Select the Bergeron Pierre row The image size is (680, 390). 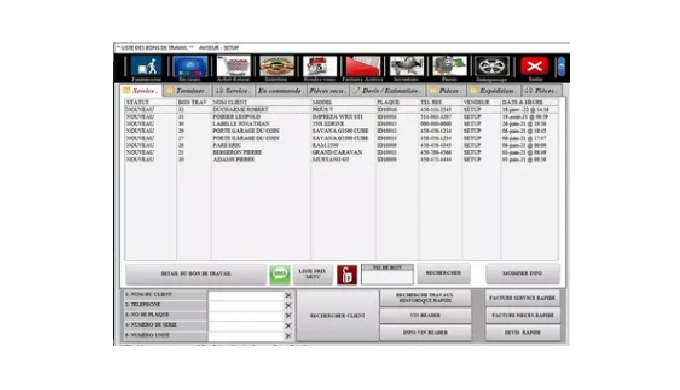(x=342, y=153)
